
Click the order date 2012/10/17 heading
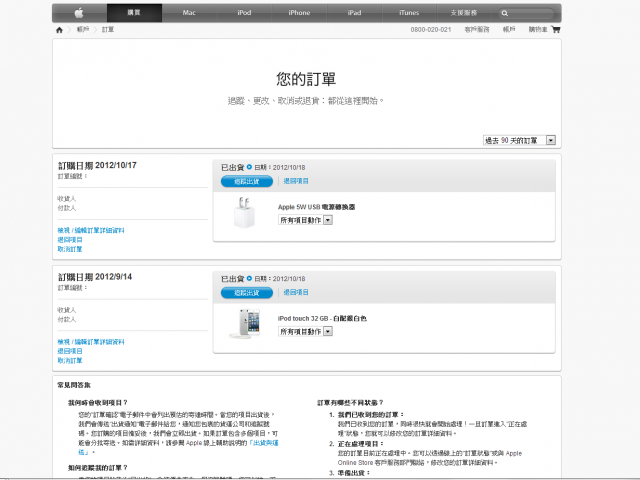97,165
